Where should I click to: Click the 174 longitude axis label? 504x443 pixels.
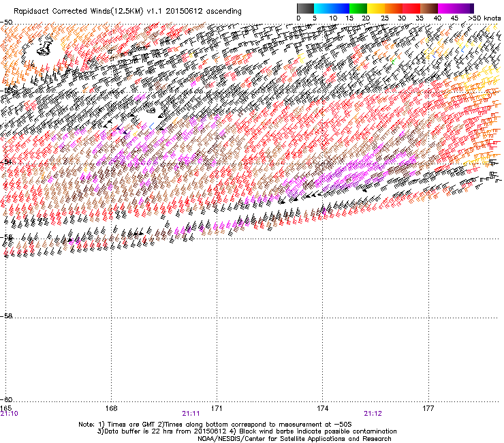point(322,408)
